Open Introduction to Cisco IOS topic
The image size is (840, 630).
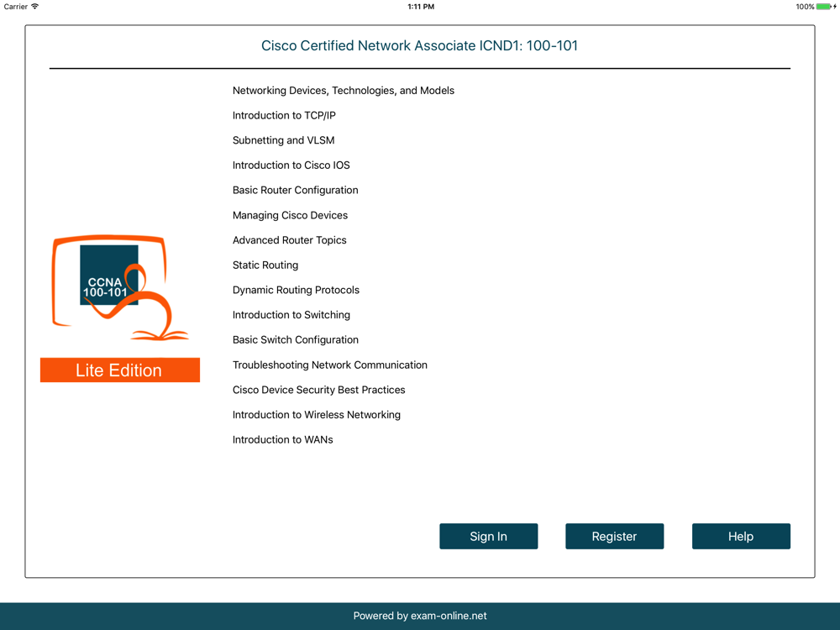tap(291, 165)
